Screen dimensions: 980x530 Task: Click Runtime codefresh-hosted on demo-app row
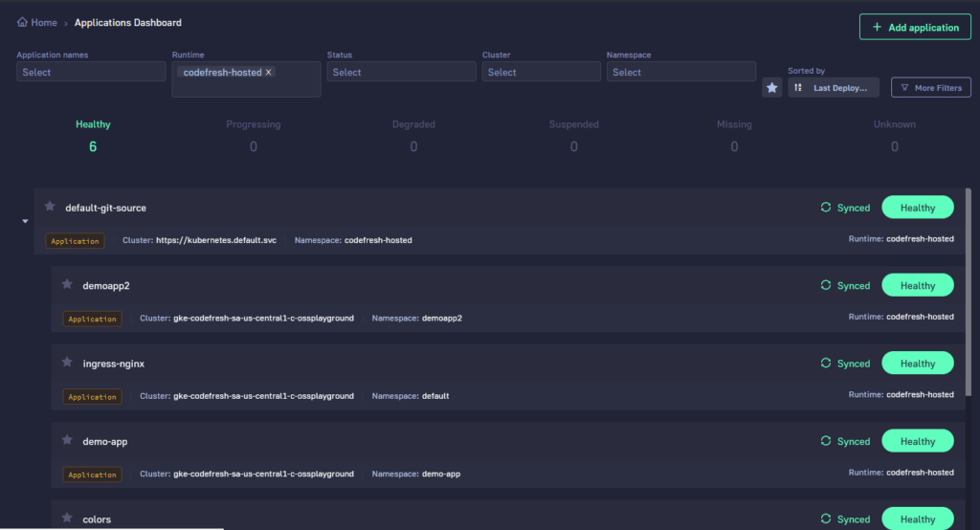902,473
